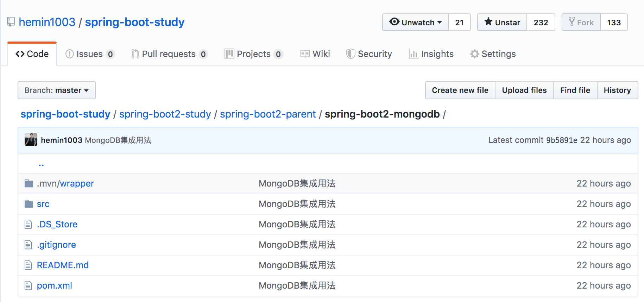Viewport: 644px width, 302px height.
Task: Open commit History
Action: click(x=618, y=90)
